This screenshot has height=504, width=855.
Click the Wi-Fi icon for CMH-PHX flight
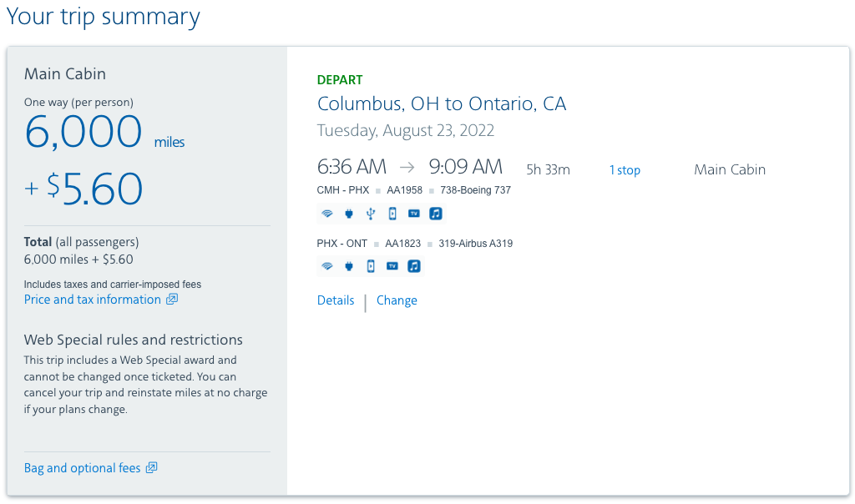coord(327,214)
